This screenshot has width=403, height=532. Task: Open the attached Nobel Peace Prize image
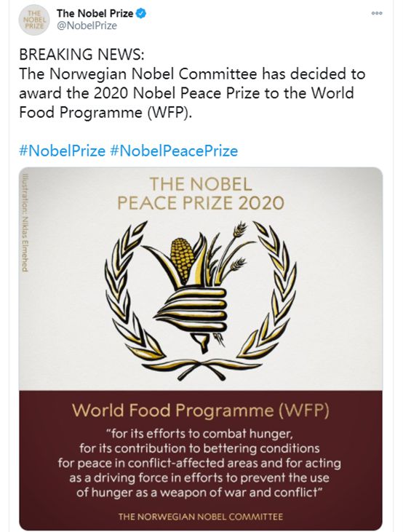tap(201, 349)
